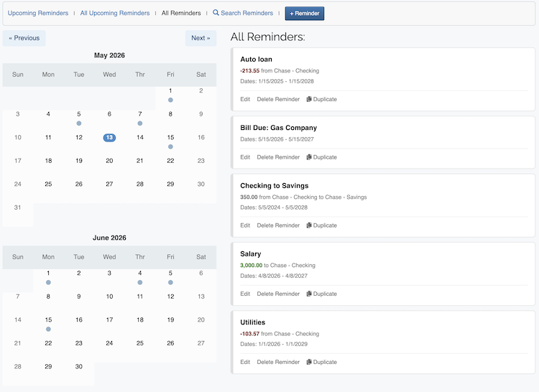
Task: Advance calendar with Next button
Action: click(201, 38)
